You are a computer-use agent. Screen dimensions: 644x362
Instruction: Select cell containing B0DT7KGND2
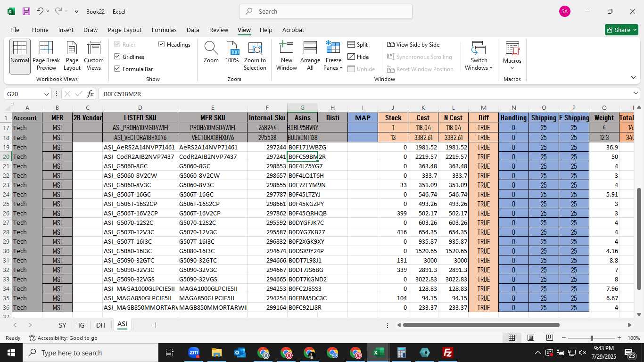(x=302, y=279)
